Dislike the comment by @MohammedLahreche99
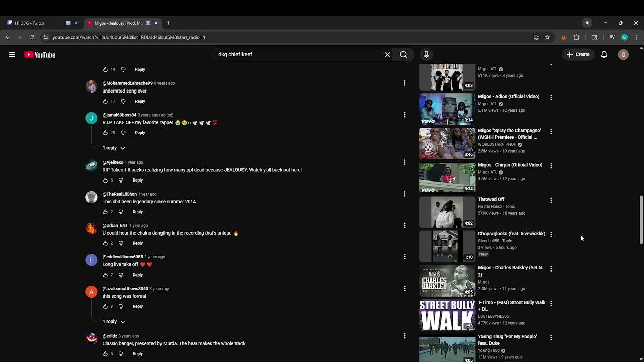The image size is (644, 362). (x=123, y=101)
